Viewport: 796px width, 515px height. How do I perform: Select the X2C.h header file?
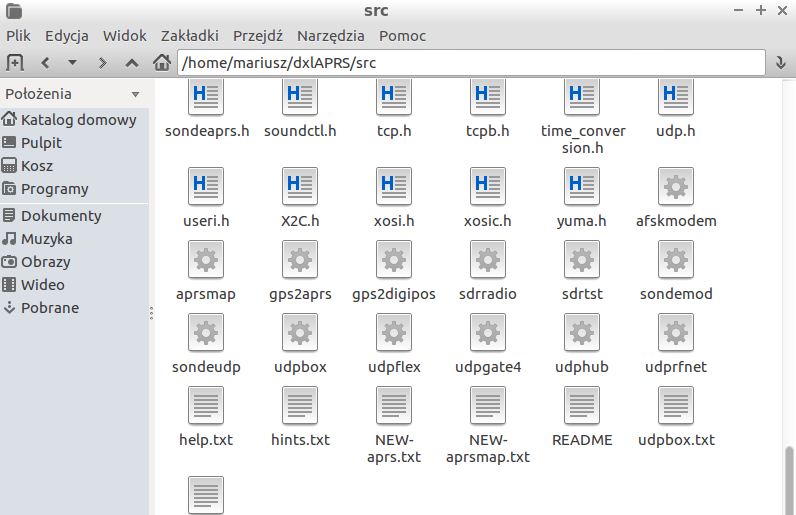pyautogui.click(x=300, y=198)
